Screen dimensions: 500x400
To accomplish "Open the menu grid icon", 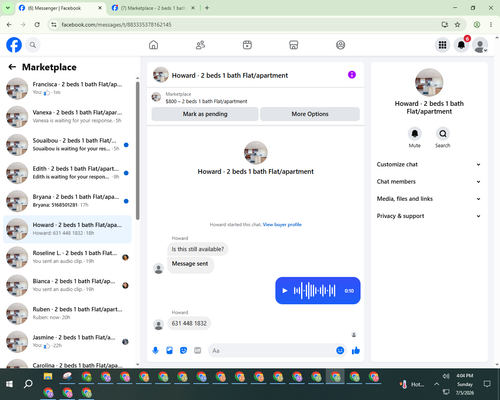I will [442, 45].
